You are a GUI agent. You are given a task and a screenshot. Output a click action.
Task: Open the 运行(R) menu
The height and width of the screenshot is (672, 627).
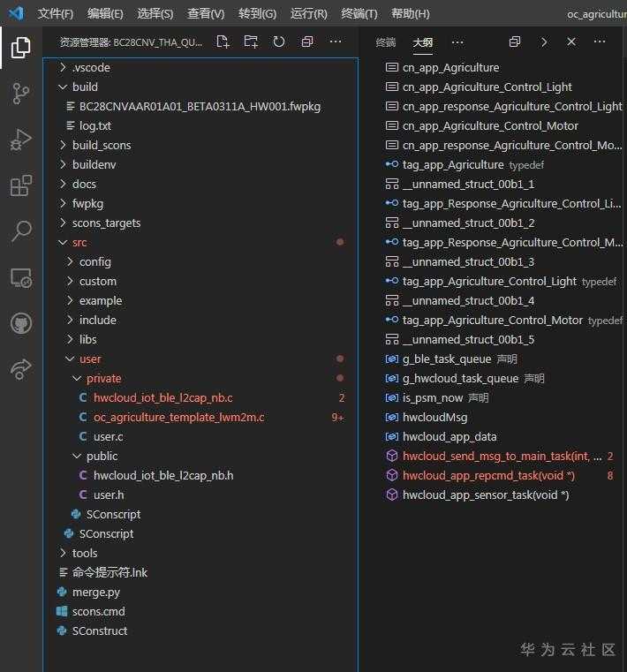pyautogui.click(x=308, y=14)
